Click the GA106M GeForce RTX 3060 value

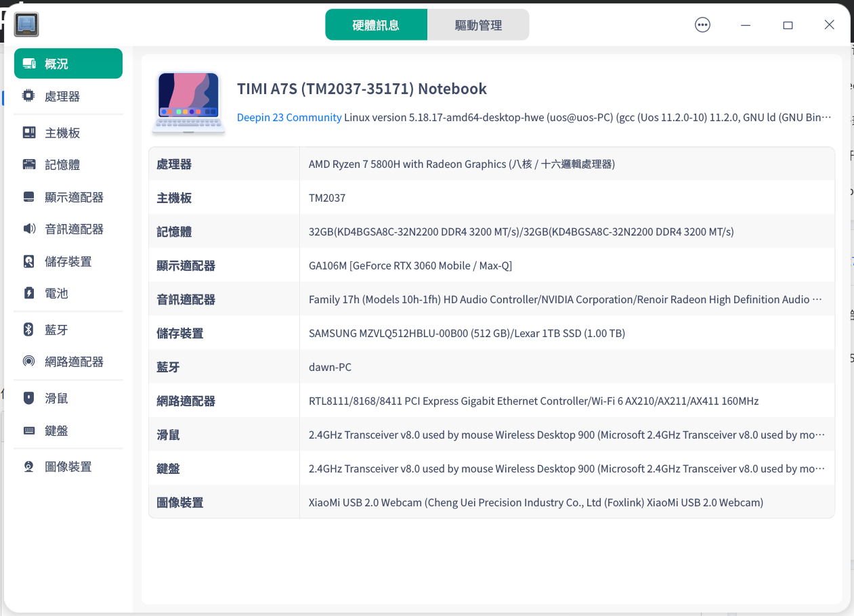pos(410,265)
